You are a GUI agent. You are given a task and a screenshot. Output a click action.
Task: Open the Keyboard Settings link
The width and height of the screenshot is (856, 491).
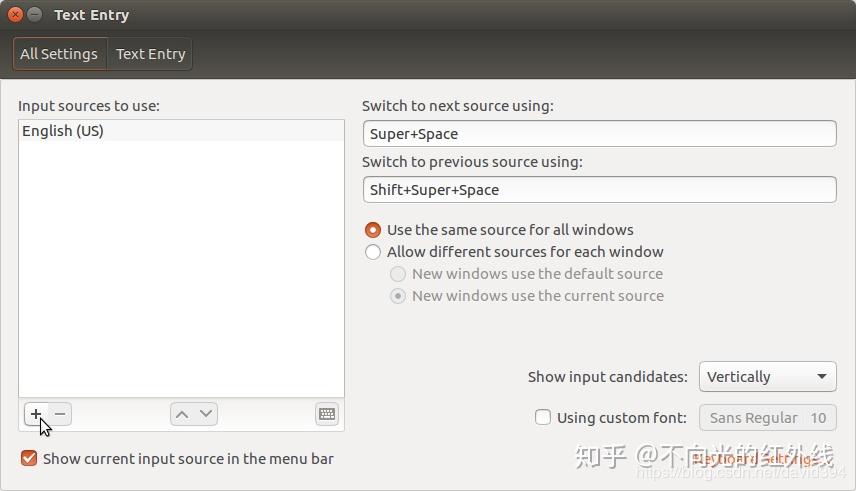(751, 459)
